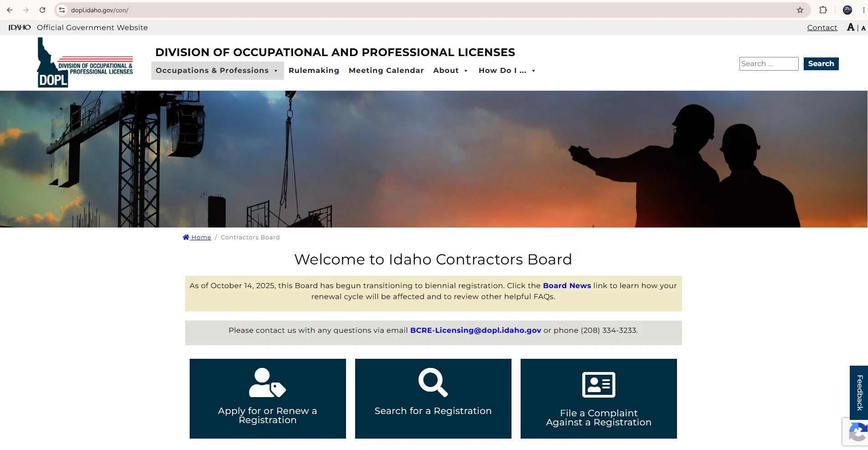The image size is (868, 450).
Task: Open the browser extensions puzzle icon
Action: pyautogui.click(x=823, y=10)
